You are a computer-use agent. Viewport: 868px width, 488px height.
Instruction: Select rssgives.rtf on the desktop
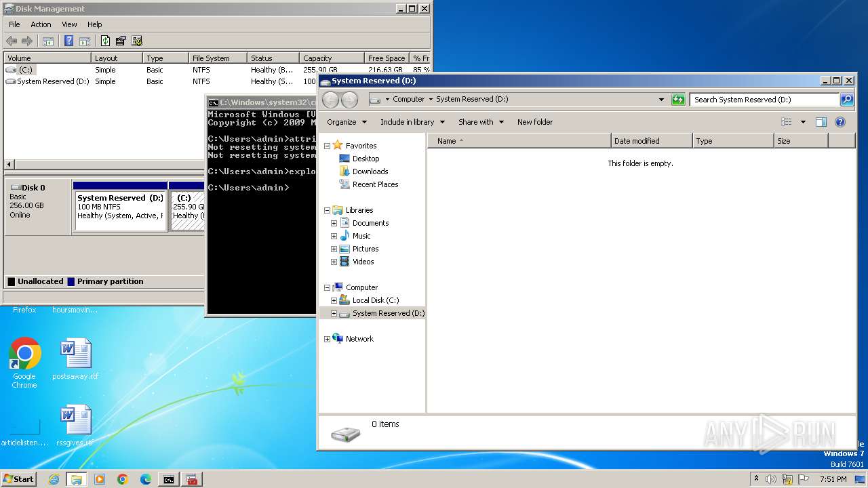pyautogui.click(x=75, y=426)
